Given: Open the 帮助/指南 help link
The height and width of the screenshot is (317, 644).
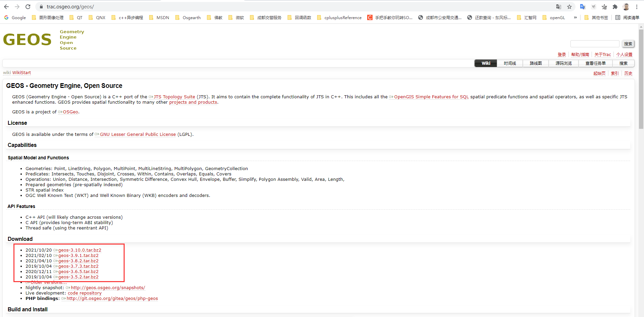Looking at the screenshot, I should 580,55.
